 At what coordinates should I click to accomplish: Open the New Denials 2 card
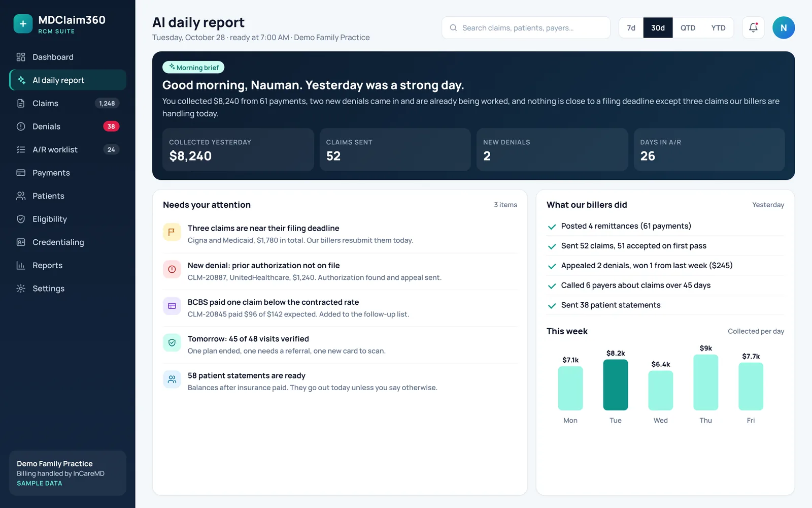click(552, 149)
